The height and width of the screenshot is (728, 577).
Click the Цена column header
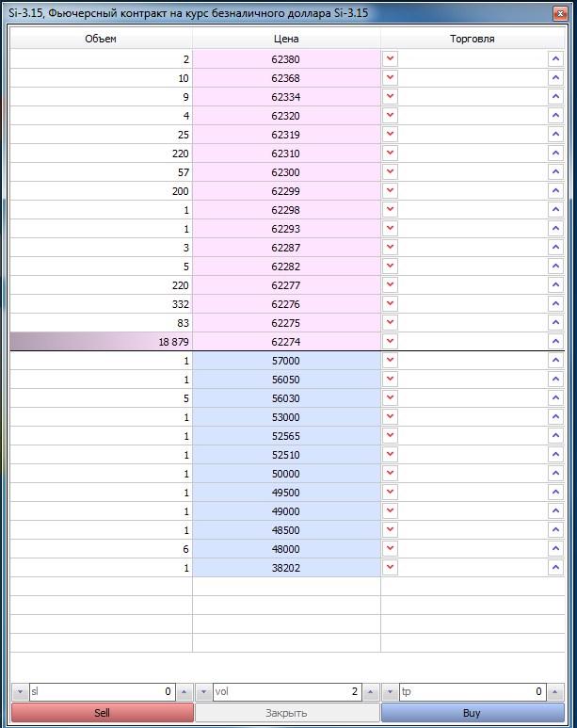click(286, 39)
